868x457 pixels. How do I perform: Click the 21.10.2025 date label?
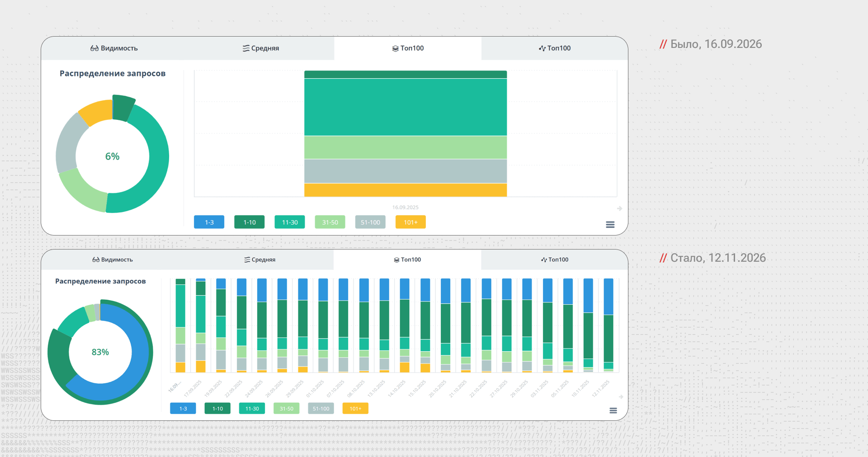tap(458, 388)
